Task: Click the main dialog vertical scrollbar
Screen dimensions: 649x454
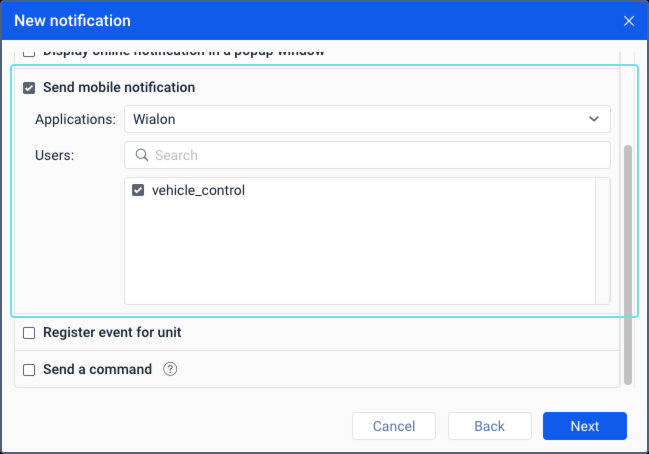Action: (x=628, y=262)
